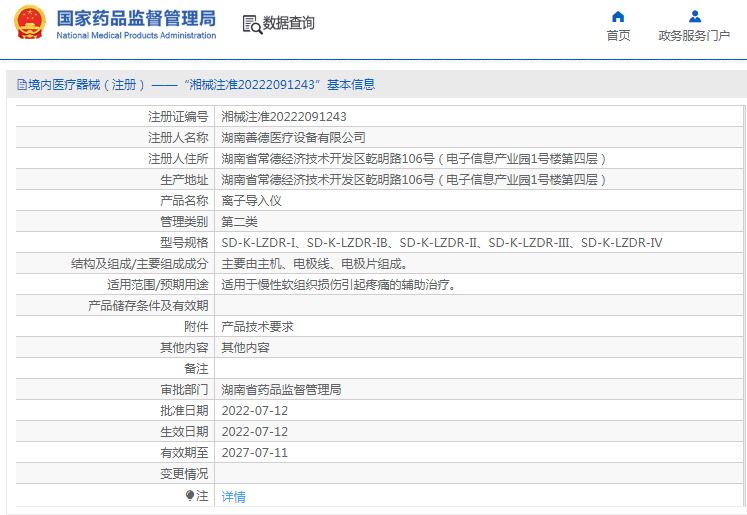Click the 生产地址 address value
747x515 pixels.
pos(414,180)
